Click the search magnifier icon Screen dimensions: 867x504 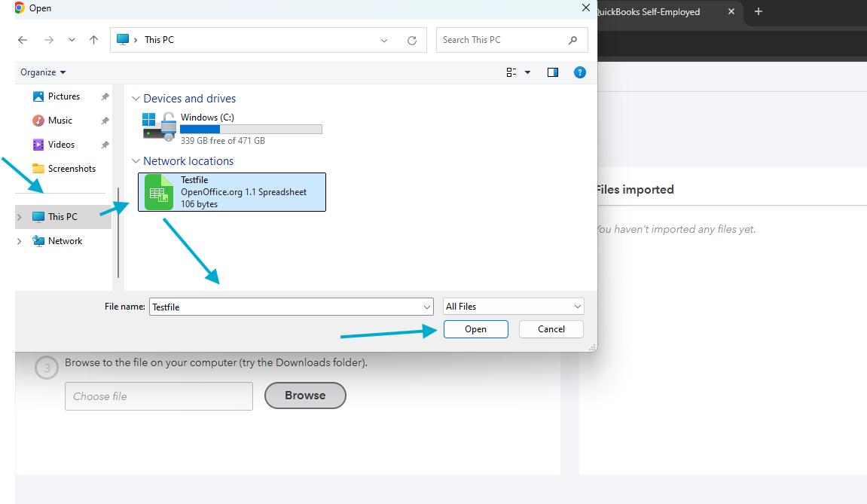click(x=572, y=40)
